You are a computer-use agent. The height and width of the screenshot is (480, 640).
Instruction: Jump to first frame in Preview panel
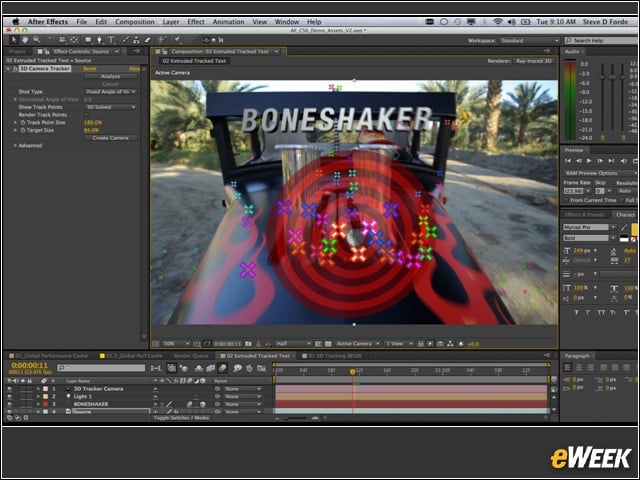(x=567, y=161)
